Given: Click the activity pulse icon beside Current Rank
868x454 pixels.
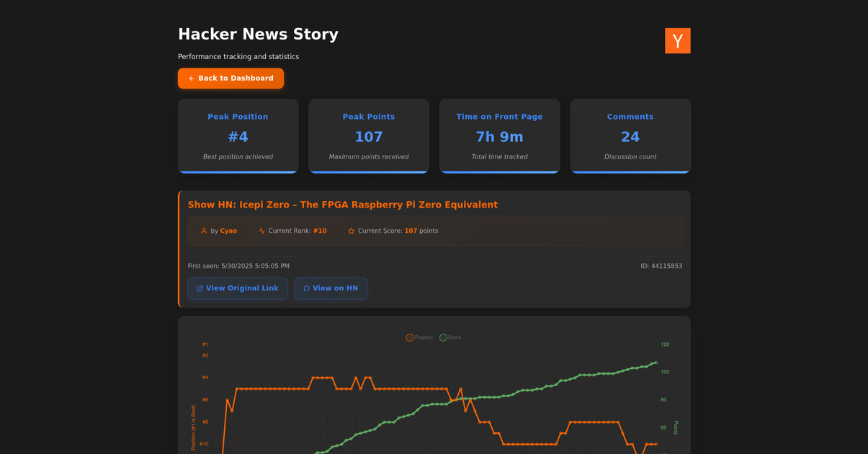Looking at the screenshot, I should [x=261, y=231].
